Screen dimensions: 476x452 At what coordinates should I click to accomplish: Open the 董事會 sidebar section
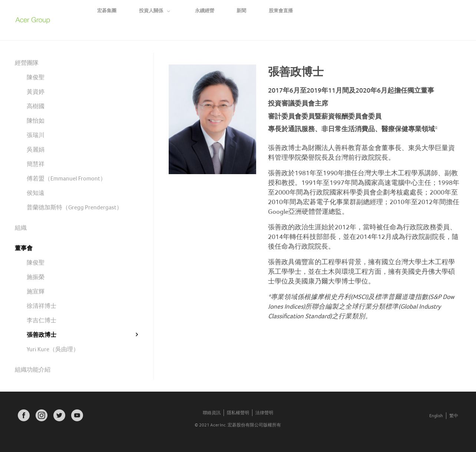point(24,248)
